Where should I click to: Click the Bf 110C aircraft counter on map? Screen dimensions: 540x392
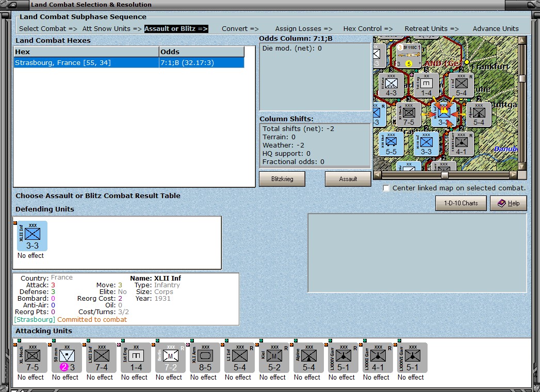(408, 56)
